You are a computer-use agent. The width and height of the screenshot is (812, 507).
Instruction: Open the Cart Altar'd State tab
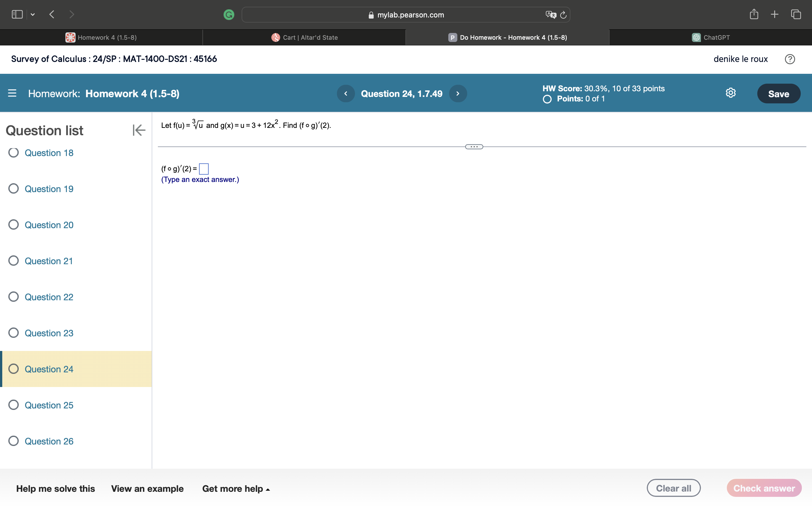click(x=304, y=37)
